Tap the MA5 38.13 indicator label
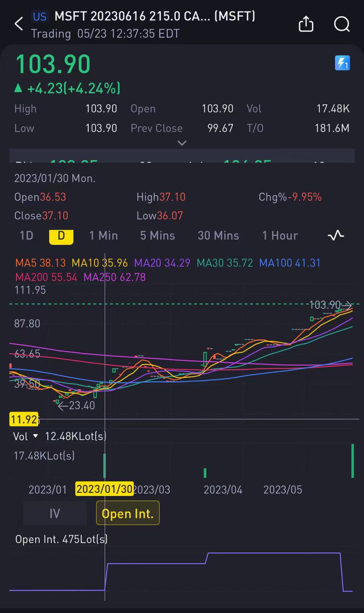The width and height of the screenshot is (364, 613). 40,263
